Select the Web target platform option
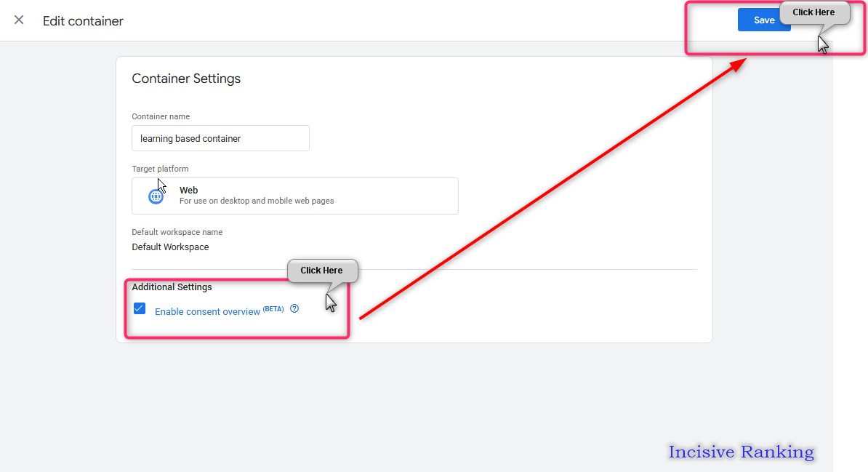The height and width of the screenshot is (472, 868). (295, 196)
